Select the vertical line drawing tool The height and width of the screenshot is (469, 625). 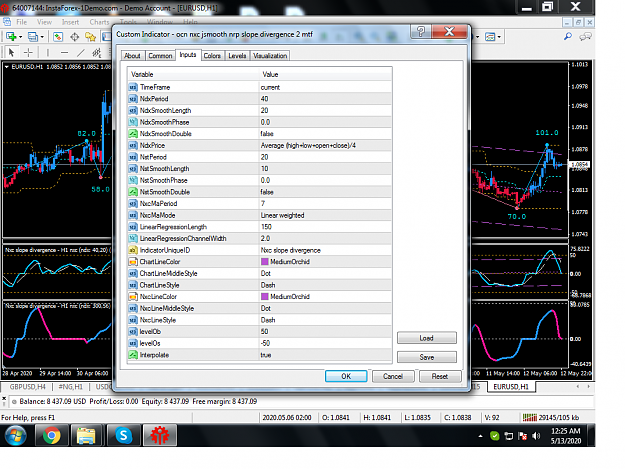pyautogui.click(x=47, y=52)
